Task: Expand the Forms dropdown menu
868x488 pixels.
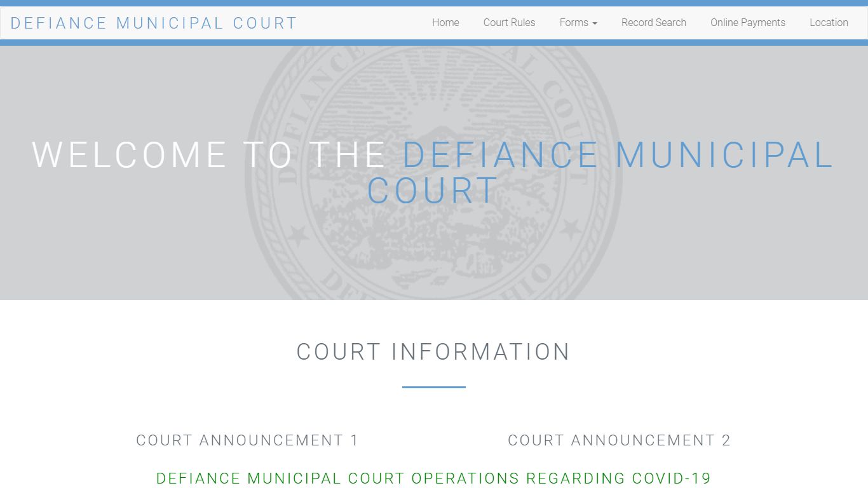Action: coord(578,22)
